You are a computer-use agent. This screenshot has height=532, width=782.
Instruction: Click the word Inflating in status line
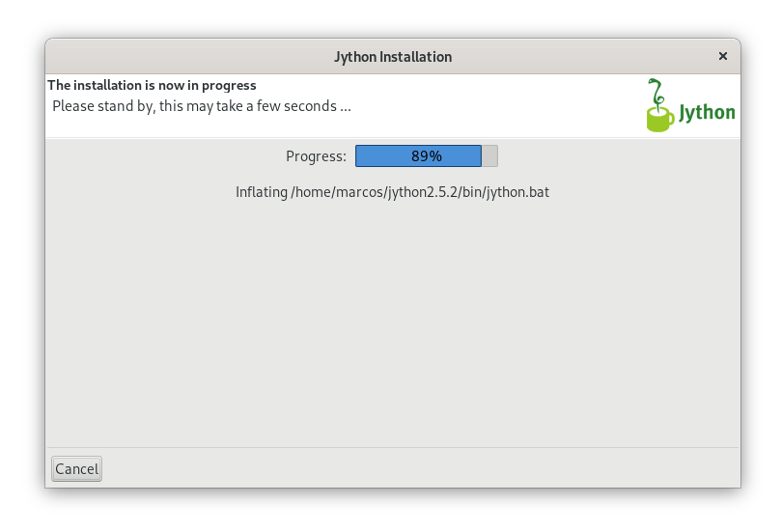tap(262, 192)
